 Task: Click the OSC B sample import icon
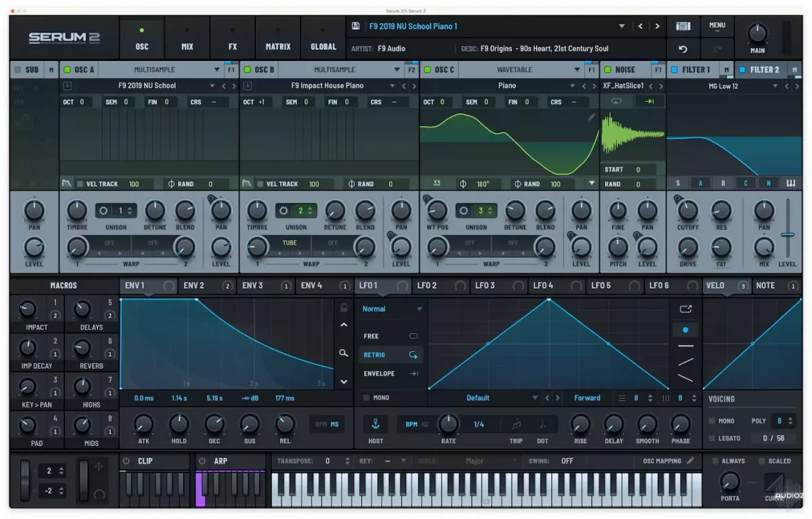pos(248,86)
